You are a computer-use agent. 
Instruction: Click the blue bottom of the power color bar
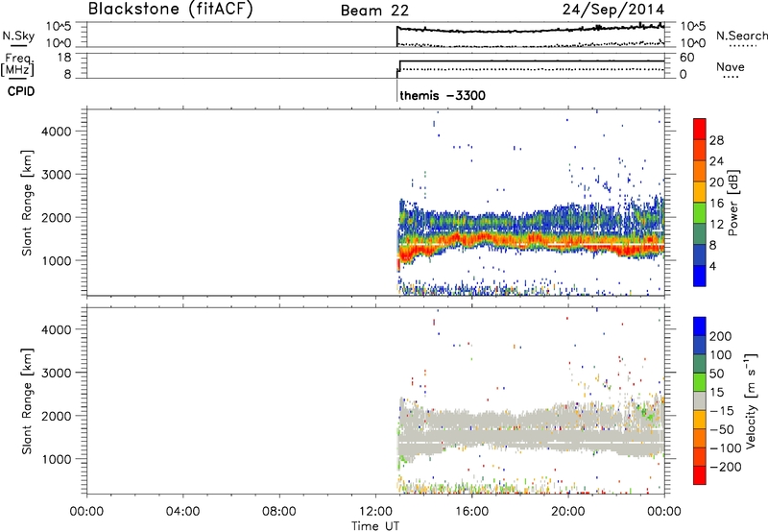click(700, 276)
